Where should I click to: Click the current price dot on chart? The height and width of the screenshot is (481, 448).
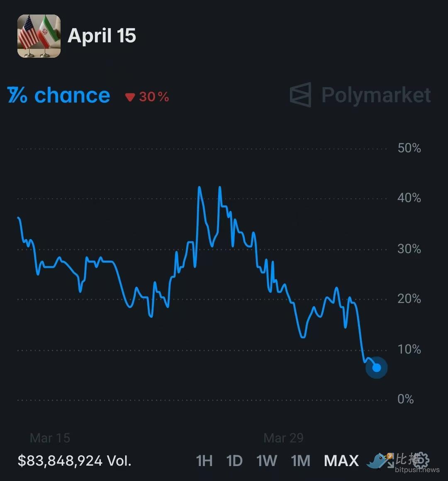[376, 368]
